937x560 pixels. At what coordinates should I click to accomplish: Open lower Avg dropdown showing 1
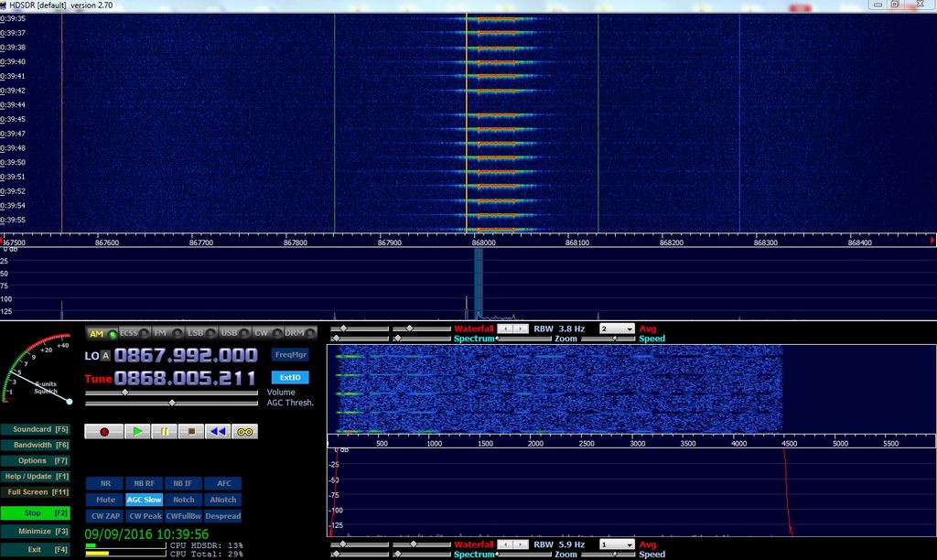coord(615,544)
